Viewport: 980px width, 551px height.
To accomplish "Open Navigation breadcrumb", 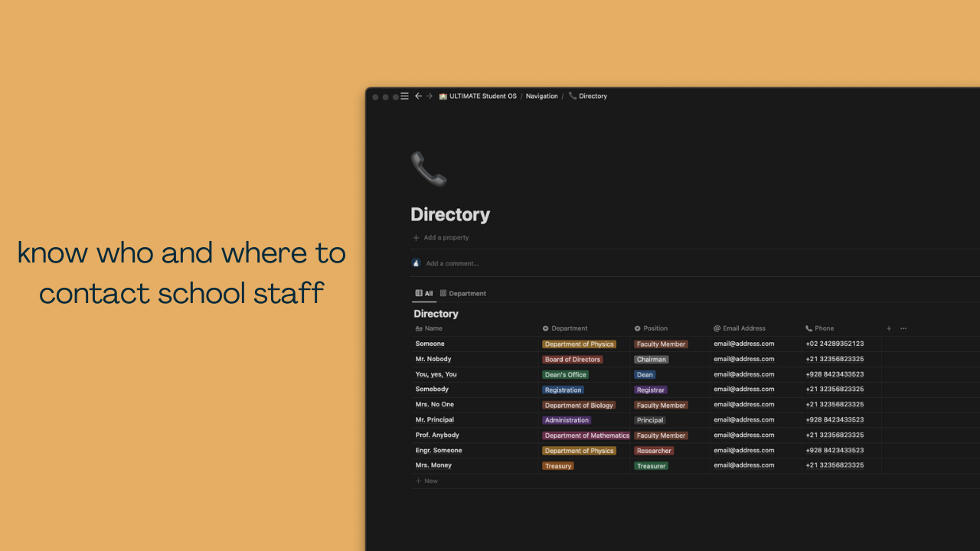I will pos(541,96).
